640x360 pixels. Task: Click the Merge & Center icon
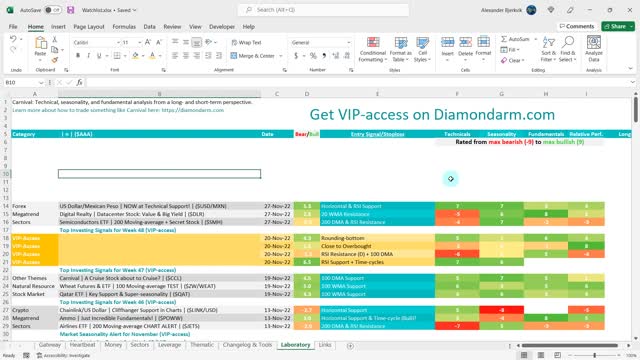[234, 56]
